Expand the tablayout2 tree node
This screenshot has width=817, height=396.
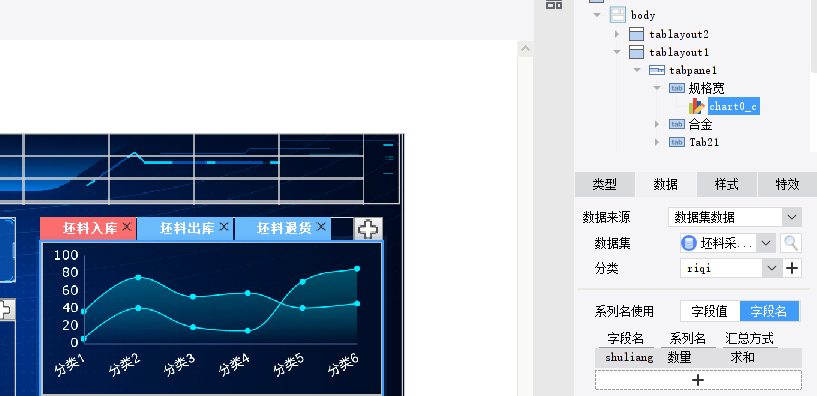click(617, 34)
